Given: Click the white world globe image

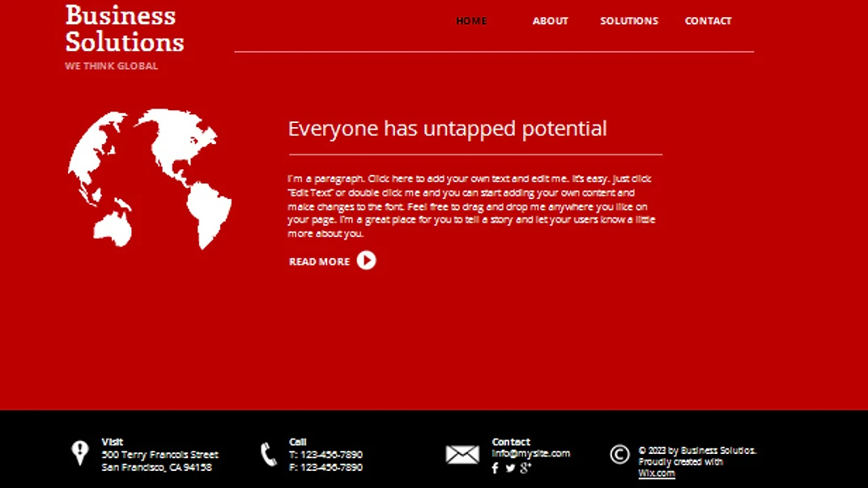Looking at the screenshot, I should click(x=150, y=178).
